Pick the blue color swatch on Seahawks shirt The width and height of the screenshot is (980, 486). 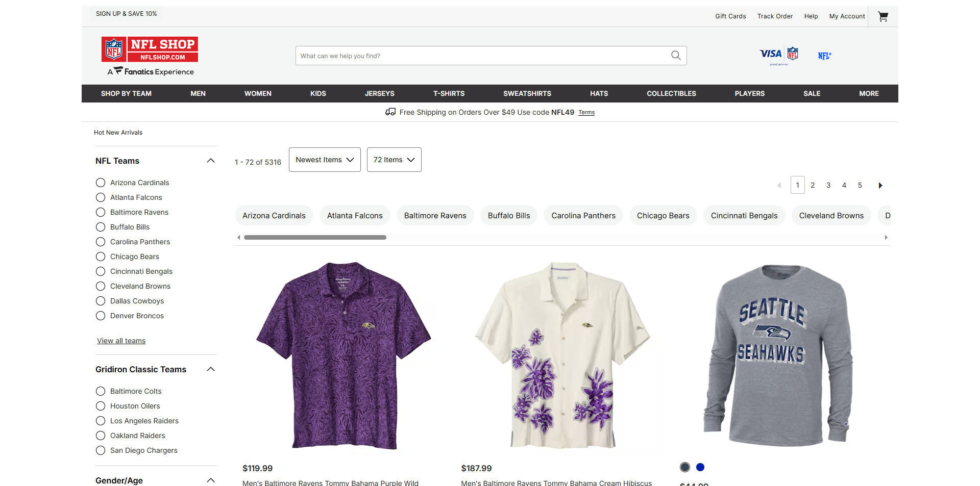click(x=700, y=467)
